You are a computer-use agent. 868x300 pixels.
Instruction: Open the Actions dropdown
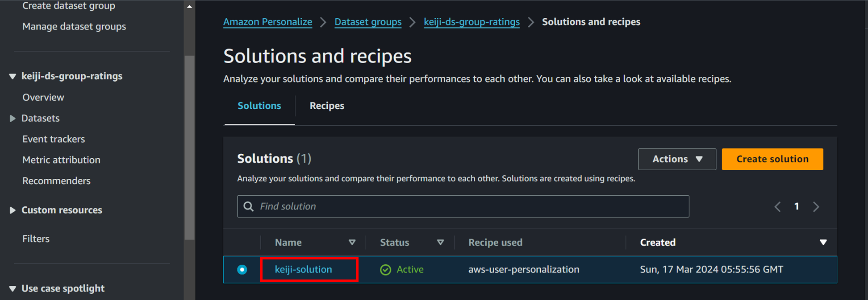click(x=676, y=159)
